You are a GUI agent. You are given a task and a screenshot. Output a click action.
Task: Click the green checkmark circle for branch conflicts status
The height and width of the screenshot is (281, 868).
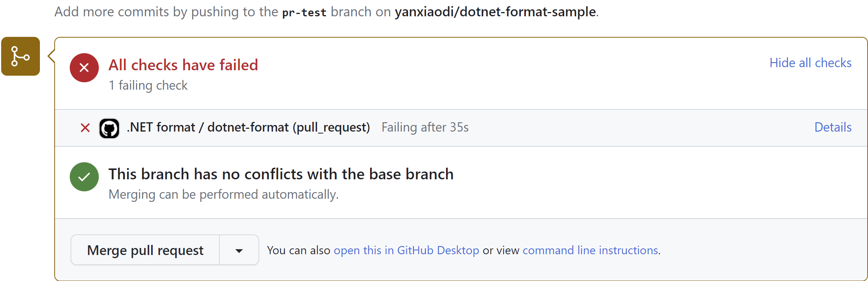[84, 177]
